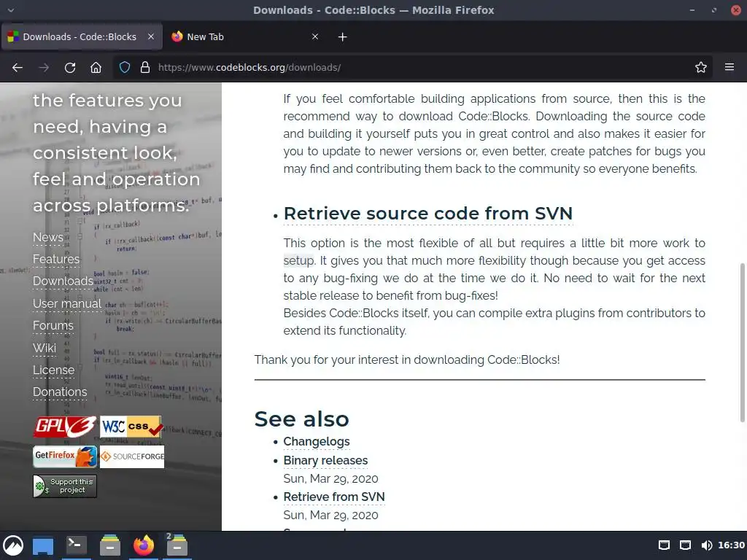Open the second network tray icon
This screenshot has width=747, height=560.
685,545
